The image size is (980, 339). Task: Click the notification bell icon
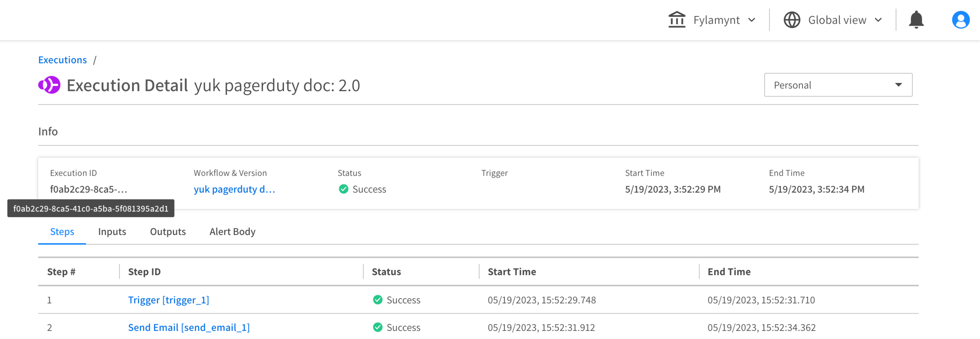click(x=916, y=20)
